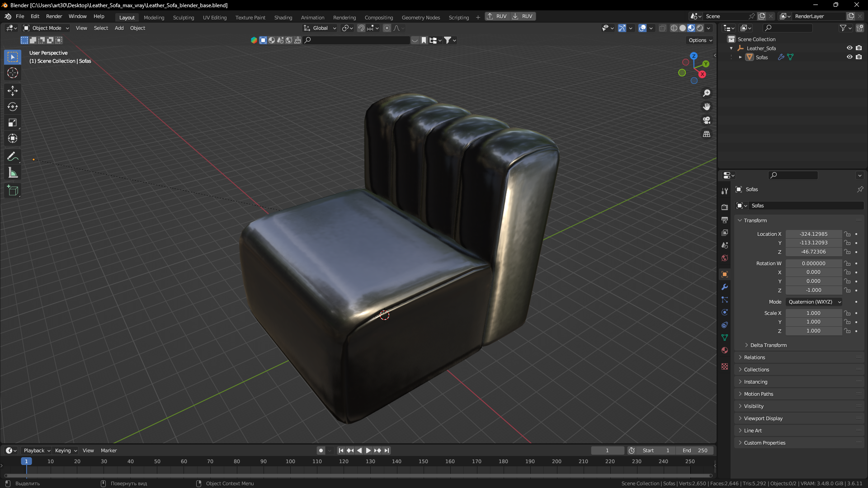Screen dimensions: 868x488
Task: Switch to the Shading workspace tab
Action: pyautogui.click(x=283, y=18)
